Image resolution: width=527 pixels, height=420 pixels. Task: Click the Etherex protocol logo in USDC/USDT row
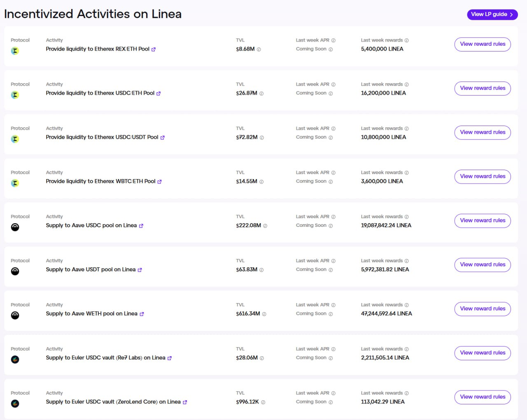[x=15, y=139]
